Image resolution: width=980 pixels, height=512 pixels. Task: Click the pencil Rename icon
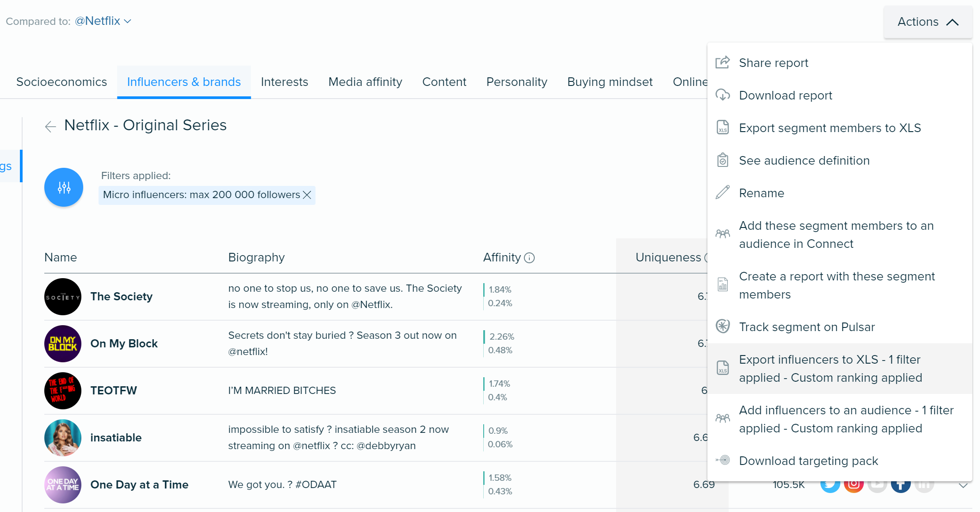coord(723,192)
